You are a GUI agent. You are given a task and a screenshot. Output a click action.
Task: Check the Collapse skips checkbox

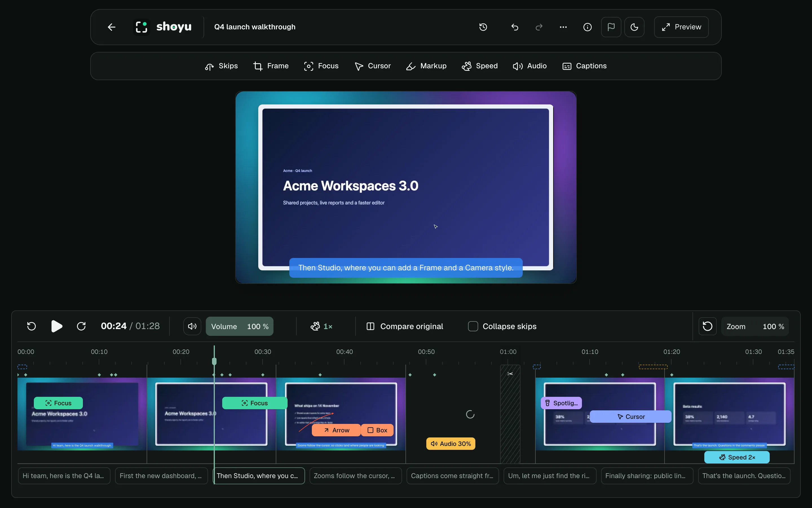tap(473, 326)
